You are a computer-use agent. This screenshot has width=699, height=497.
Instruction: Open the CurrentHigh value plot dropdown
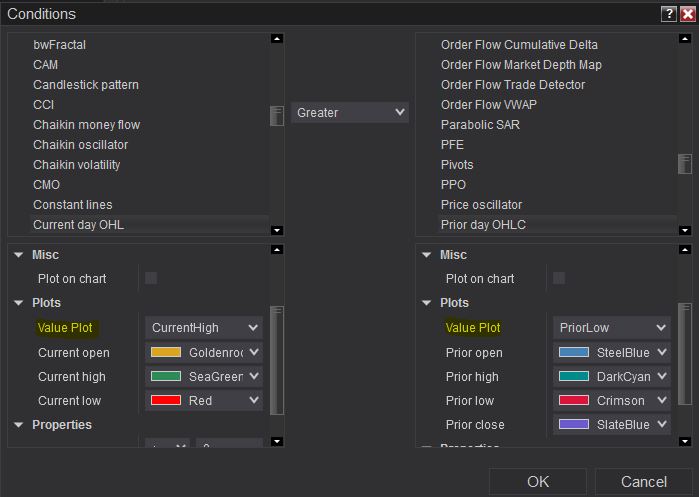(x=204, y=327)
